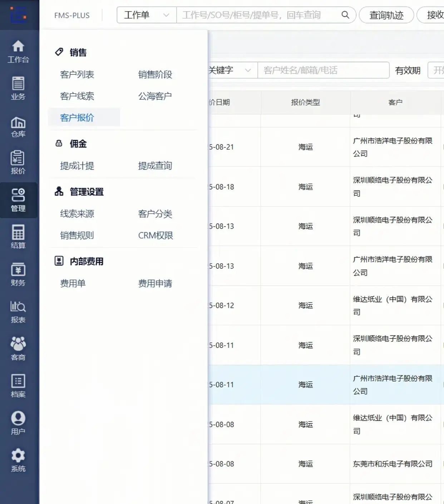The image size is (444, 504).
Task: Open the 系统 system settings module
Action: point(18,460)
